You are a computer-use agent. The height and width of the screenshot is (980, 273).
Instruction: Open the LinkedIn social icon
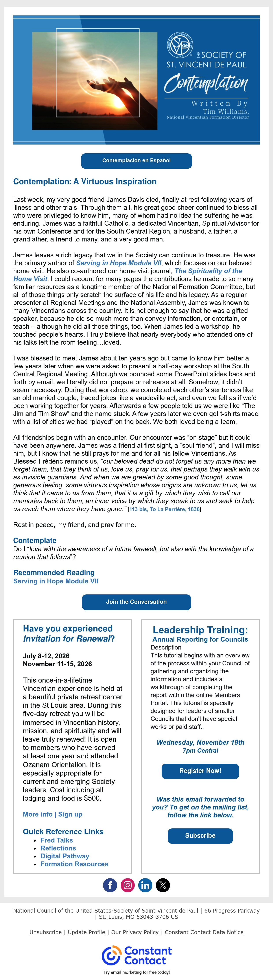145,885
